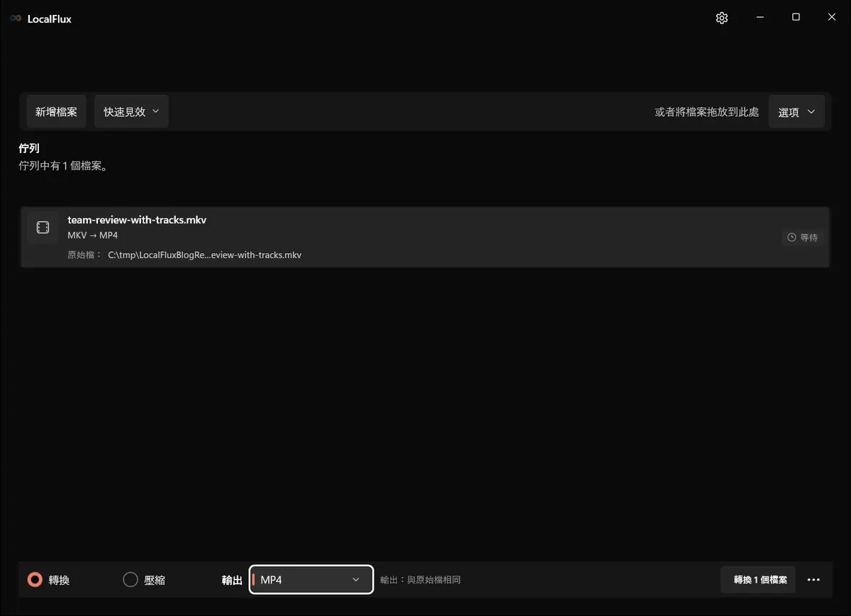This screenshot has width=851, height=616.
Task: Click the MKV → MP4 conversion text
Action: point(93,235)
